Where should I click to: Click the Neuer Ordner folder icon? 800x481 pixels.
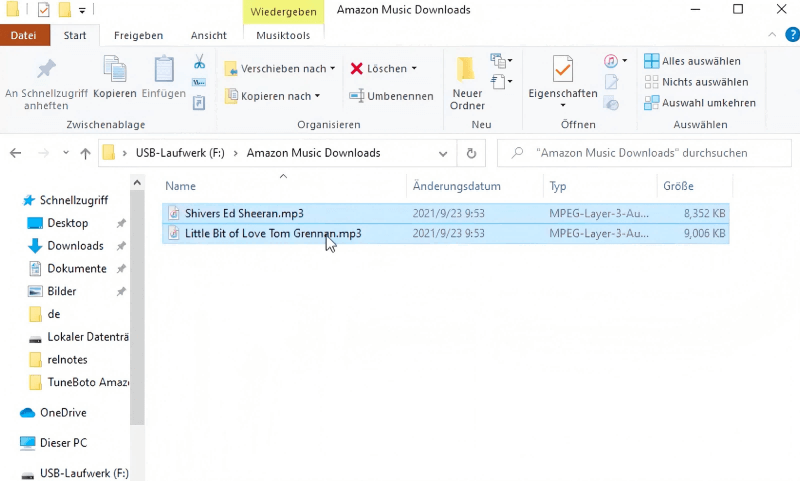pos(466,69)
